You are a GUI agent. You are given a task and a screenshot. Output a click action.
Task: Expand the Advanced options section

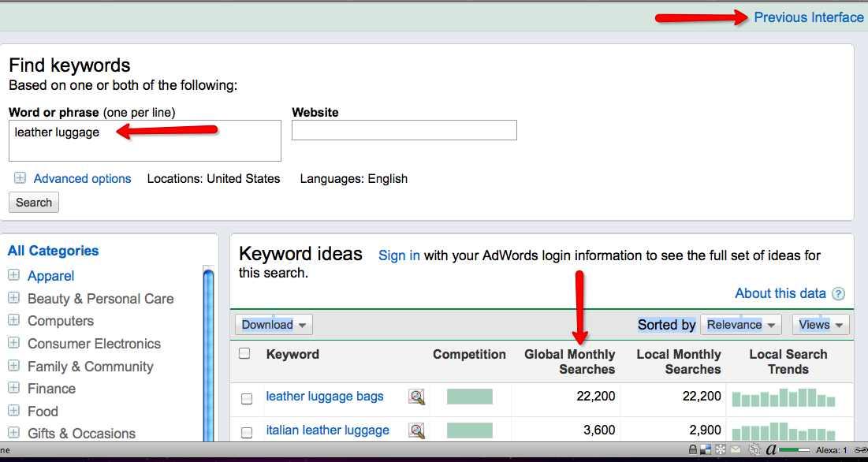coord(20,178)
